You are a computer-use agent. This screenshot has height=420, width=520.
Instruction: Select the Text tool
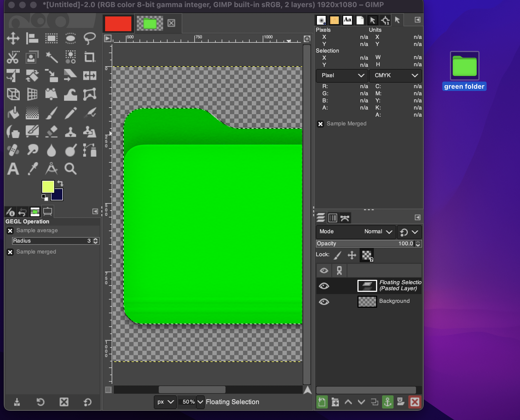13,169
